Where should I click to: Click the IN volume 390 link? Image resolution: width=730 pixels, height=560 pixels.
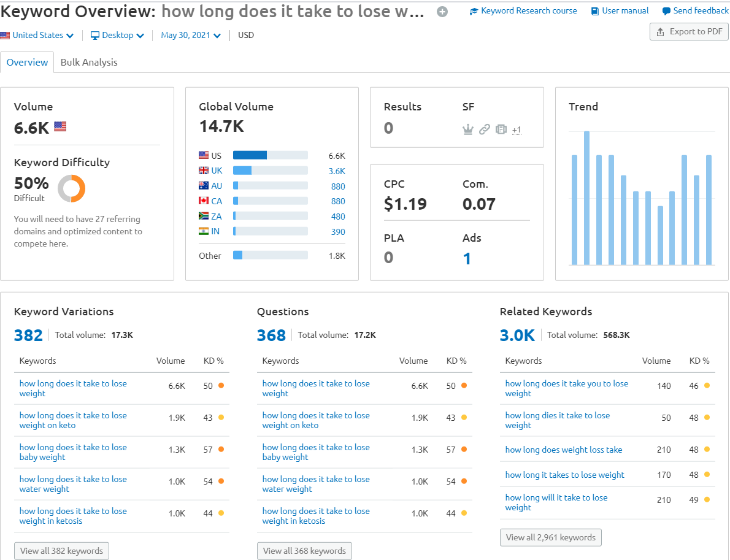(x=338, y=232)
